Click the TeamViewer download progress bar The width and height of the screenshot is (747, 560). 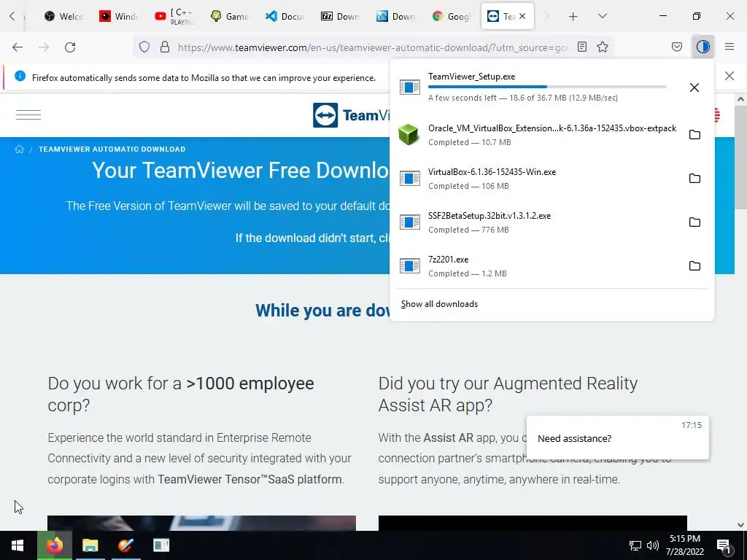click(x=547, y=87)
